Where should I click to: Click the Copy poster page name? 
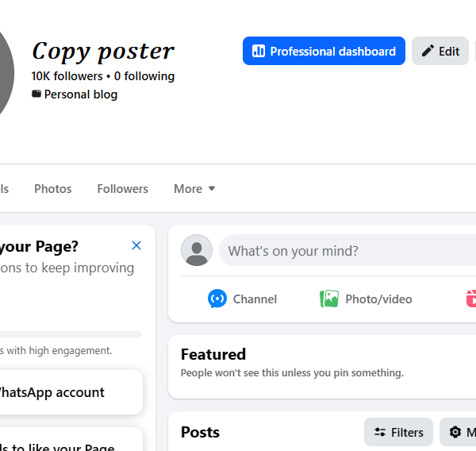(103, 52)
